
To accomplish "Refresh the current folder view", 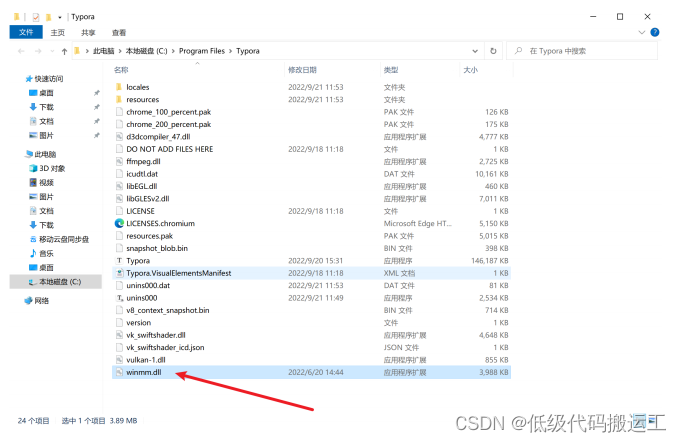I will (493, 51).
